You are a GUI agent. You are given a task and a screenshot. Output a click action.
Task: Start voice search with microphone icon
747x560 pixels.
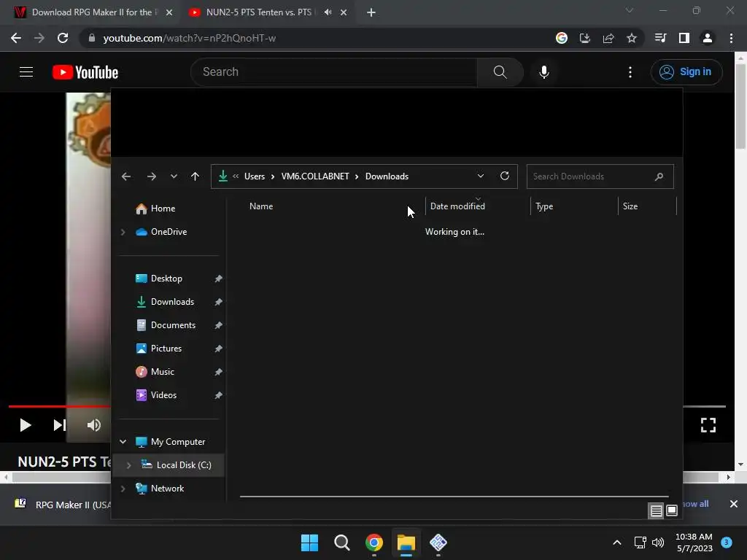544,72
